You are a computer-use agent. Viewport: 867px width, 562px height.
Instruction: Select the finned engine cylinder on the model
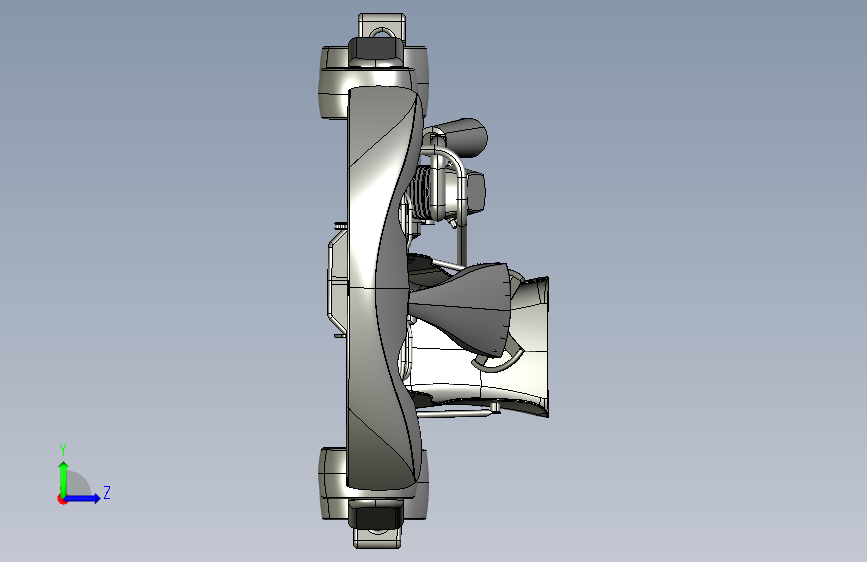coord(419,194)
